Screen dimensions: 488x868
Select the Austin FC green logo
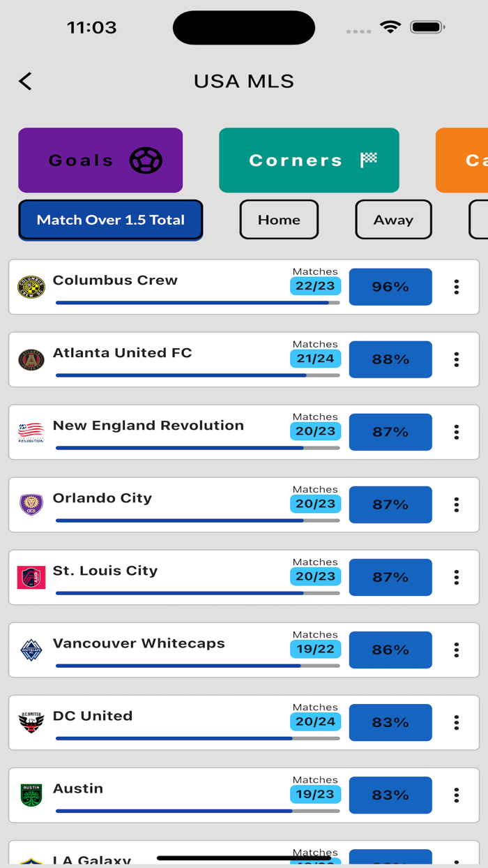point(31,795)
